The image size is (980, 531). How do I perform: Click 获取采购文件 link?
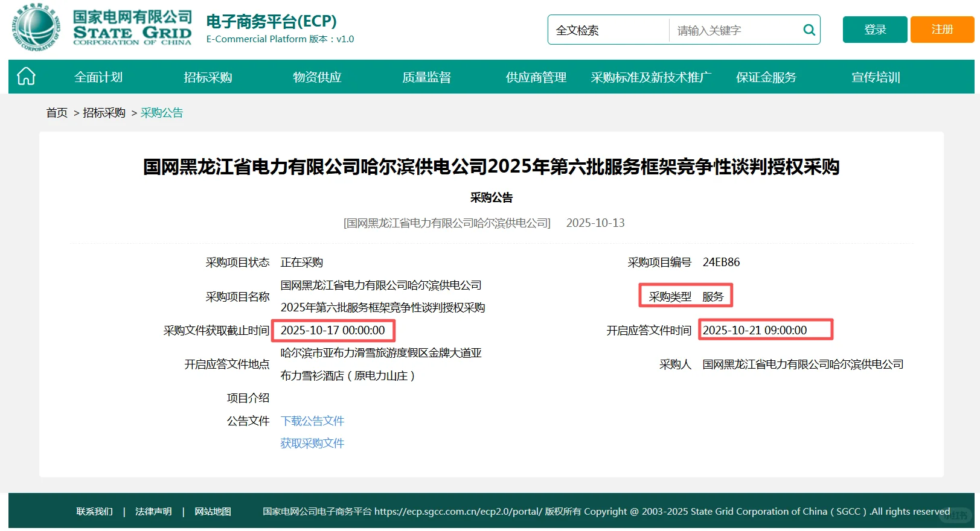[312, 443]
